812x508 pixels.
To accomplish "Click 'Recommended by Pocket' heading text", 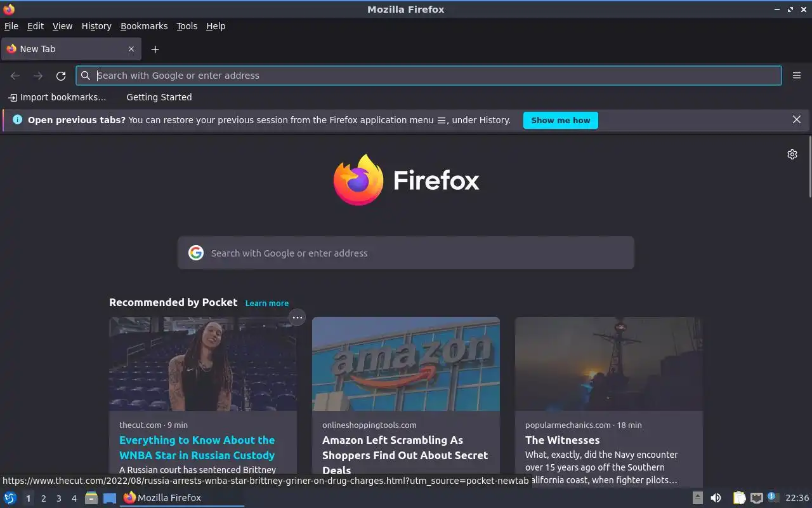I will tap(173, 302).
